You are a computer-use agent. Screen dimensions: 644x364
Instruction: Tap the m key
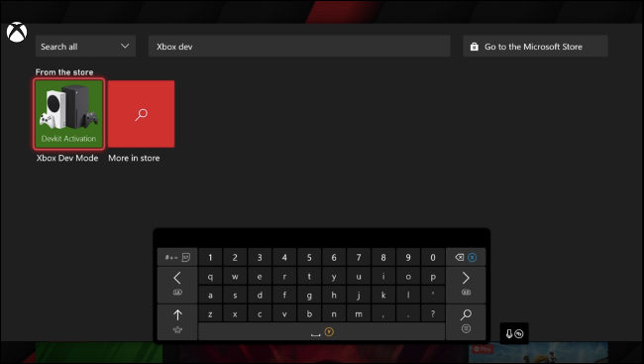359,313
